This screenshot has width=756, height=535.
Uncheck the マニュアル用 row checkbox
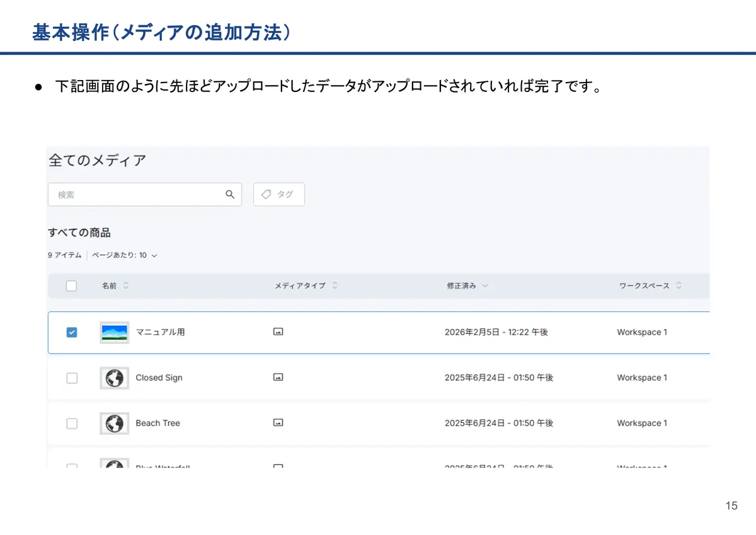coord(72,332)
